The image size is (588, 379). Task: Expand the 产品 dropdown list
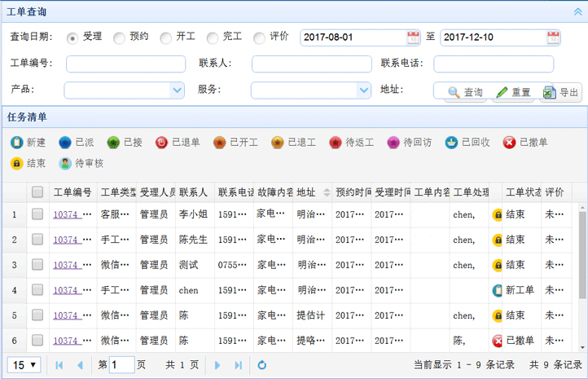tap(177, 90)
